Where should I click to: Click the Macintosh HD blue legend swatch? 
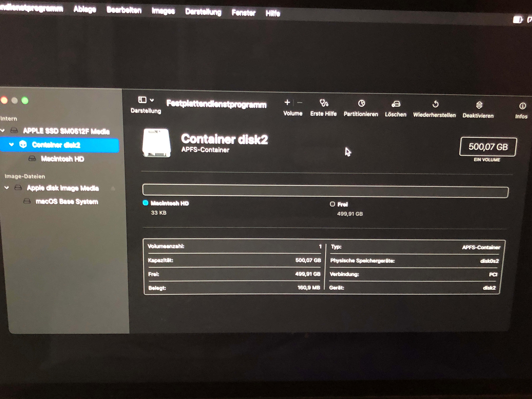[x=145, y=203]
